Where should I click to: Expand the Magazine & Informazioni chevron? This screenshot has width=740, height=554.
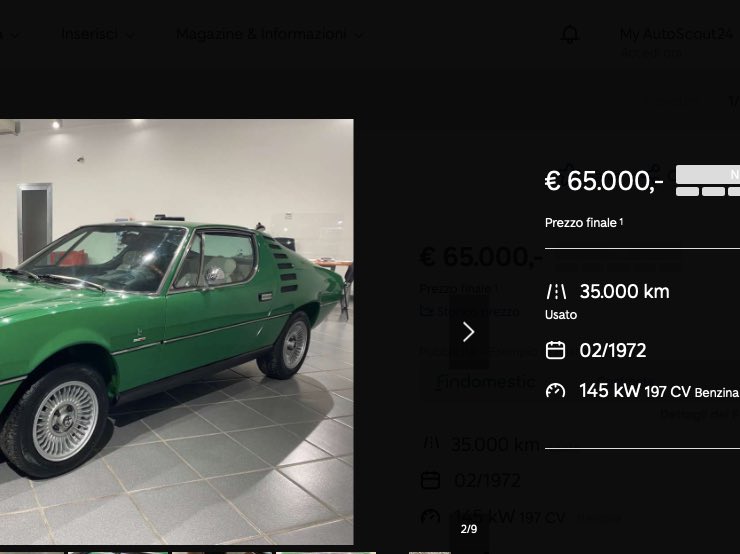click(x=359, y=35)
